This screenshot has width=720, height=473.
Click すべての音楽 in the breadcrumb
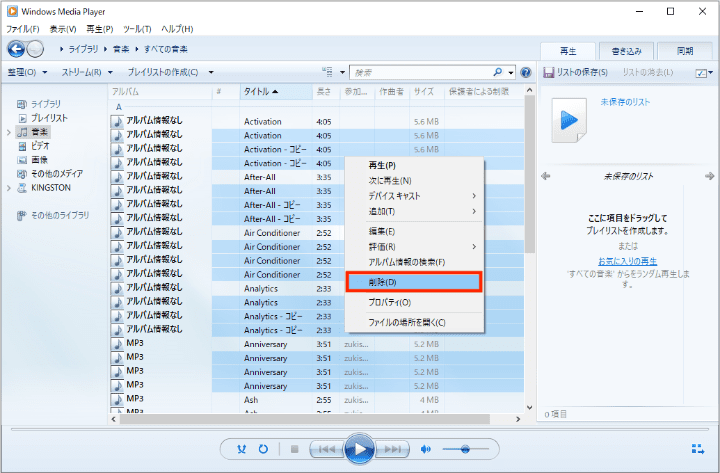166,49
